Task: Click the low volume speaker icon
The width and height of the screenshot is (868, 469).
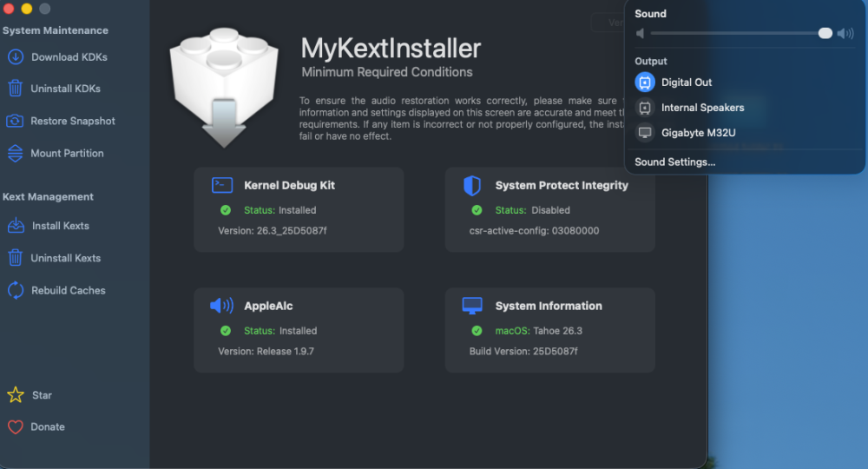Action: tap(641, 33)
